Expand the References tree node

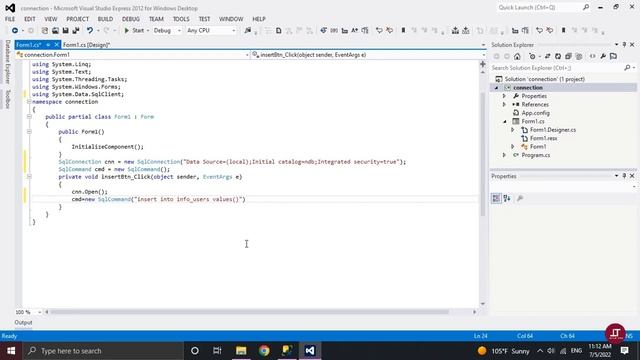504,104
